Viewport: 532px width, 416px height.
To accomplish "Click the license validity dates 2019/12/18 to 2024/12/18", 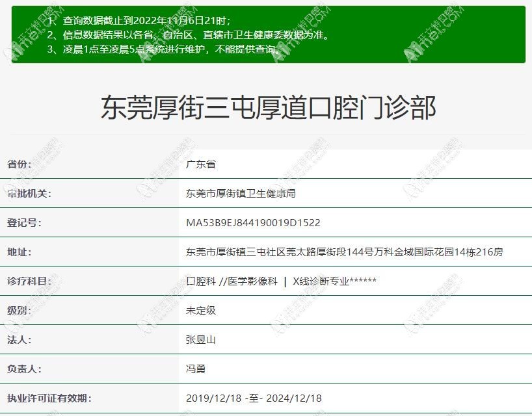I will point(254,398).
